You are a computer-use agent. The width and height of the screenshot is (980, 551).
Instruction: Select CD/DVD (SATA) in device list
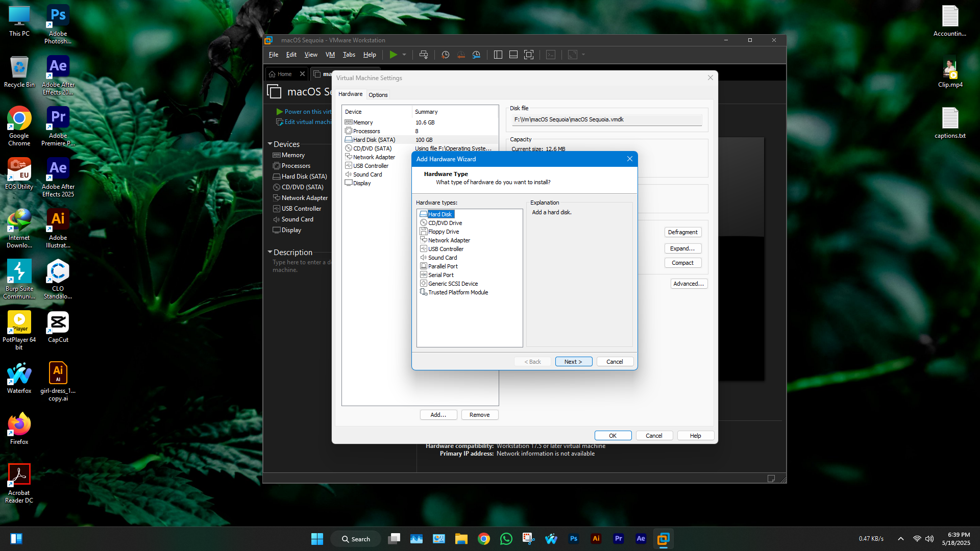(372, 148)
